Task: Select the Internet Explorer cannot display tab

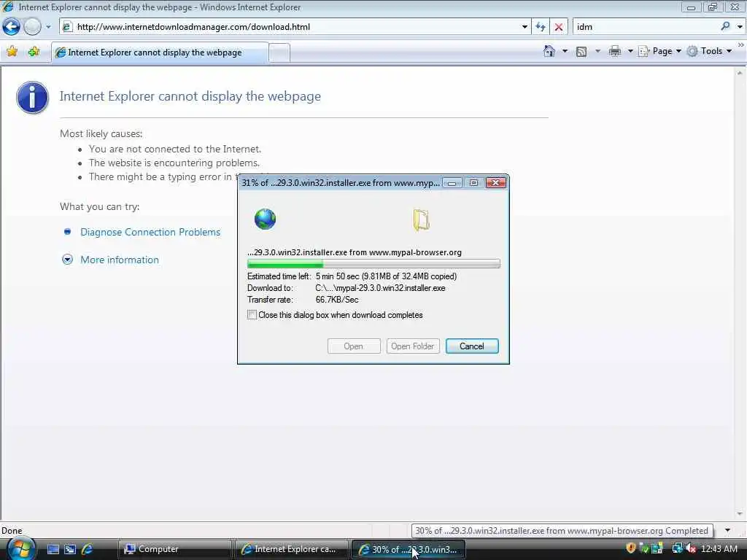Action: (160, 52)
